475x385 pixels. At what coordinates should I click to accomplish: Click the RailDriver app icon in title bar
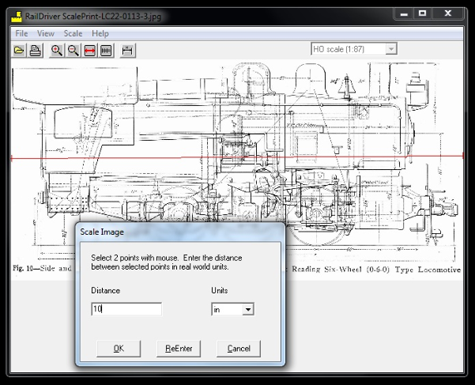pos(16,16)
